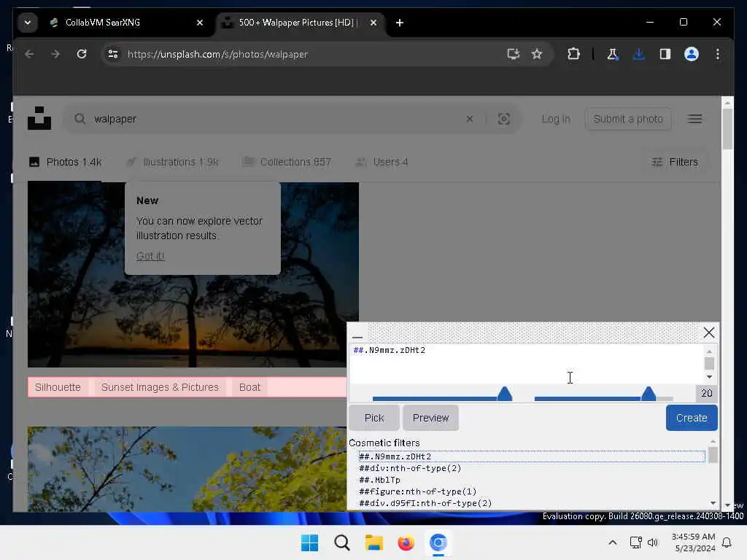
Task: Open the Chrome profile avatar
Action: point(692,54)
